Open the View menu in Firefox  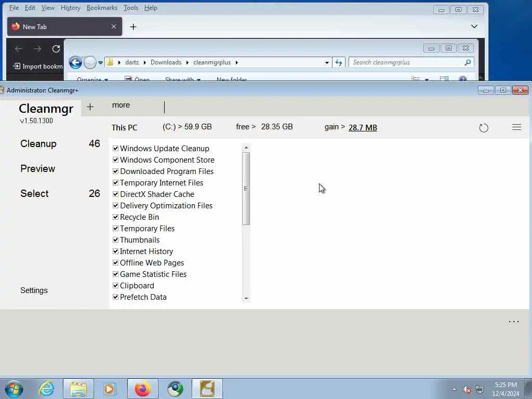pos(48,8)
